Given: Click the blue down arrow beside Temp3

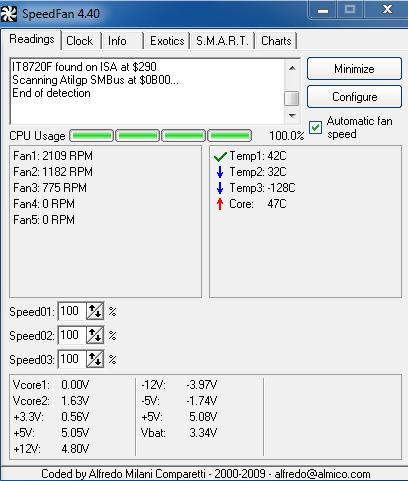Looking at the screenshot, I should [x=220, y=188].
